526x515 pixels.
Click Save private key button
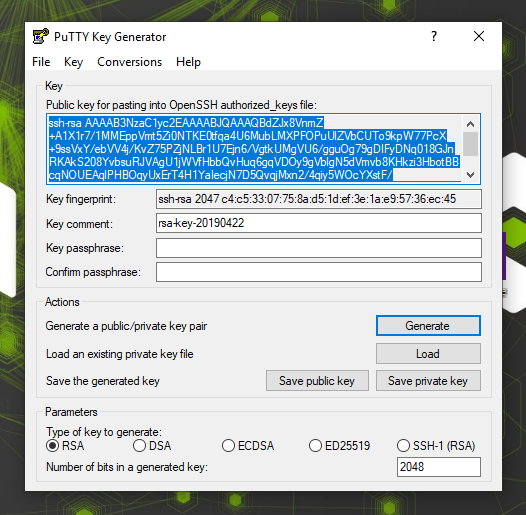pos(428,381)
